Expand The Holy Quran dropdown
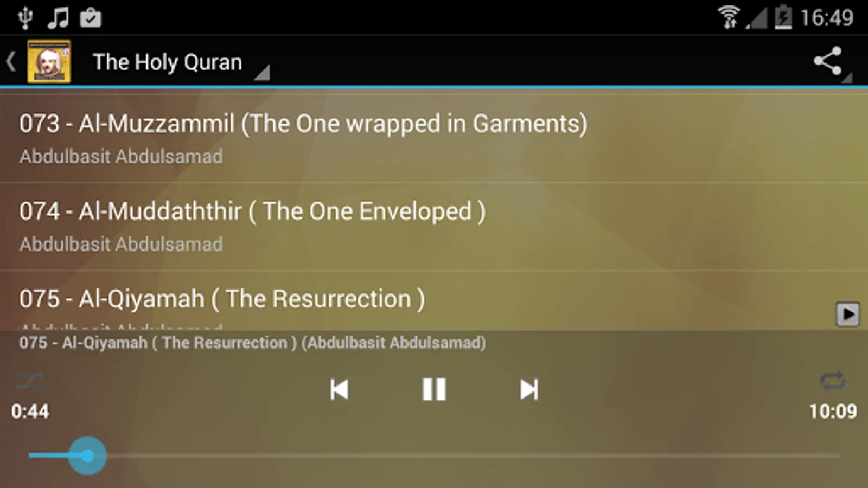Viewport: 868px width, 488px height. tap(181, 63)
